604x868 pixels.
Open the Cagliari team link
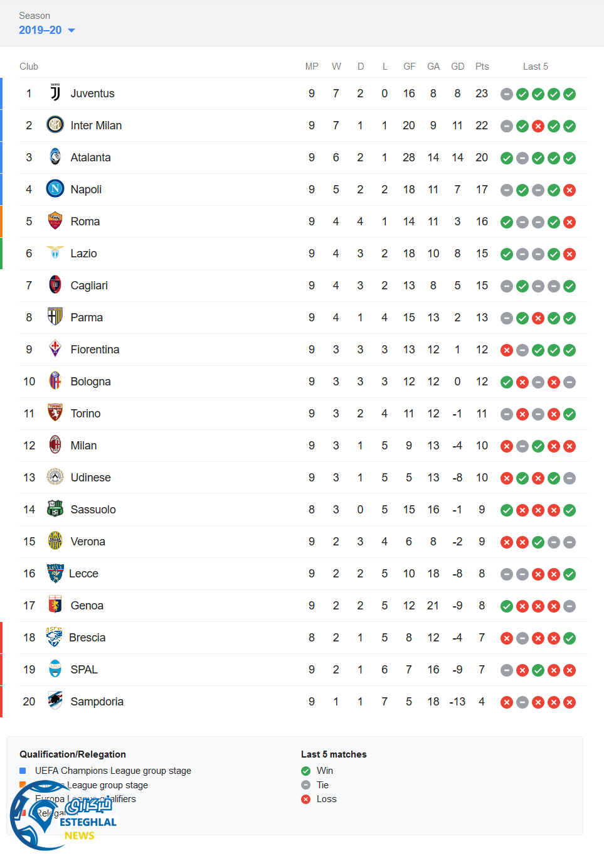point(89,286)
